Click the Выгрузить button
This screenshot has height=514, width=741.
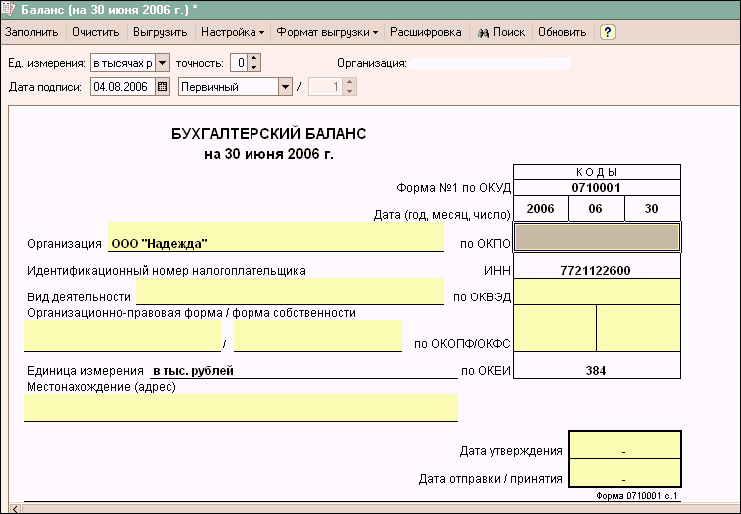pos(160,32)
